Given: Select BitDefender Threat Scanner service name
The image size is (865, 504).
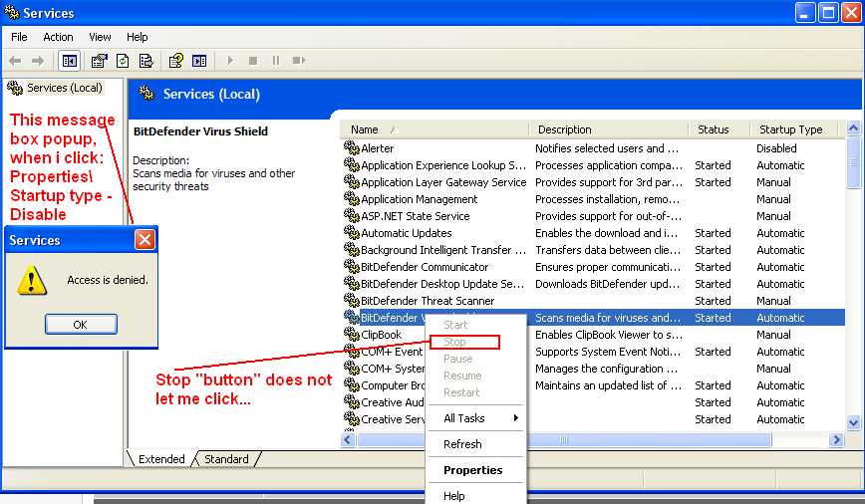Looking at the screenshot, I should pos(428,301).
